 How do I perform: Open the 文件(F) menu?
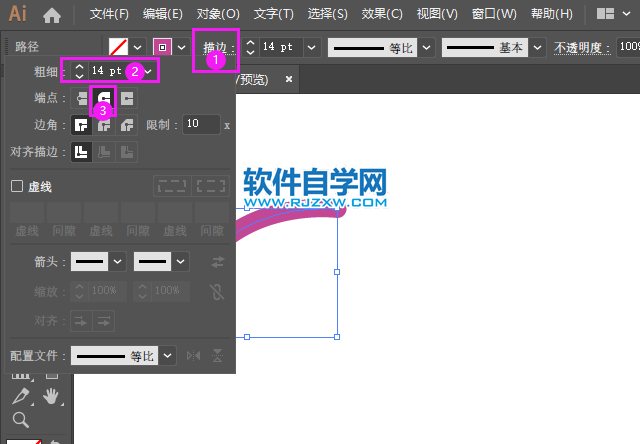coord(109,14)
